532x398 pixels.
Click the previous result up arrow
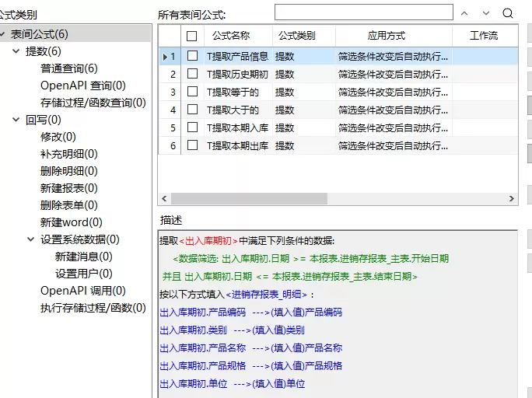(x=464, y=13)
